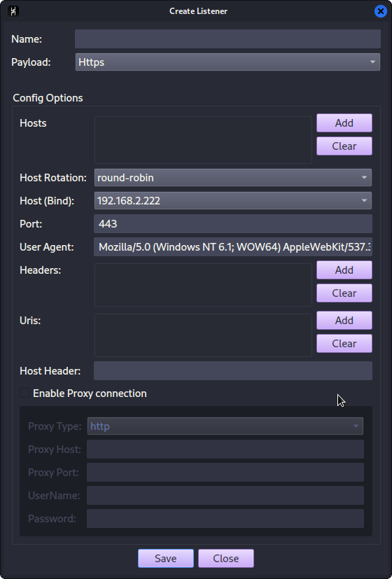Add a new Uris entry
Image resolution: width=392 pixels, height=579 pixels.
click(344, 320)
